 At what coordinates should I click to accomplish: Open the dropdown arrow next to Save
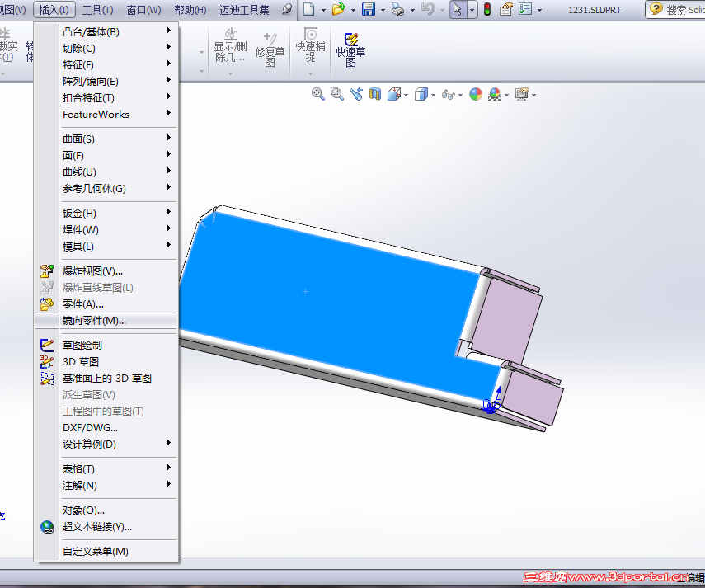383,10
